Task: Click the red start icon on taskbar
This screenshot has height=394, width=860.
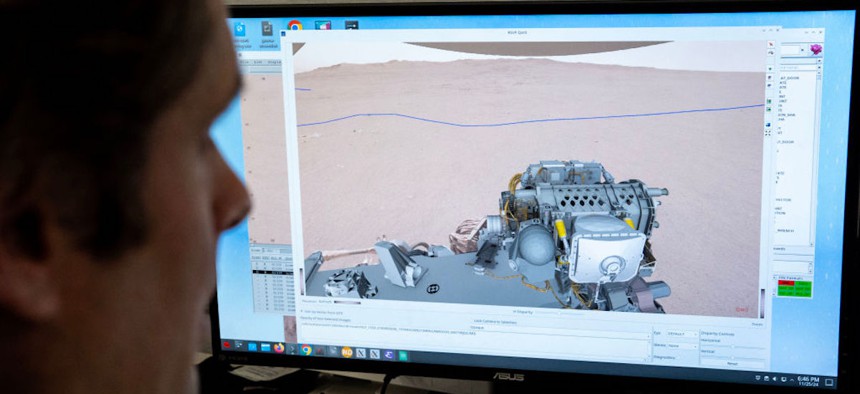Action: pos(227,345)
